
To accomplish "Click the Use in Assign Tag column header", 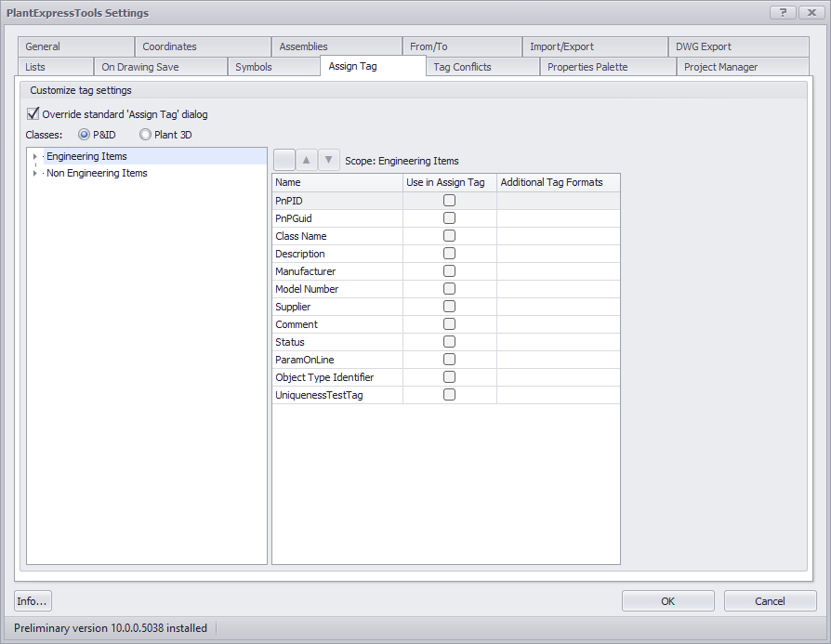I will [x=450, y=182].
